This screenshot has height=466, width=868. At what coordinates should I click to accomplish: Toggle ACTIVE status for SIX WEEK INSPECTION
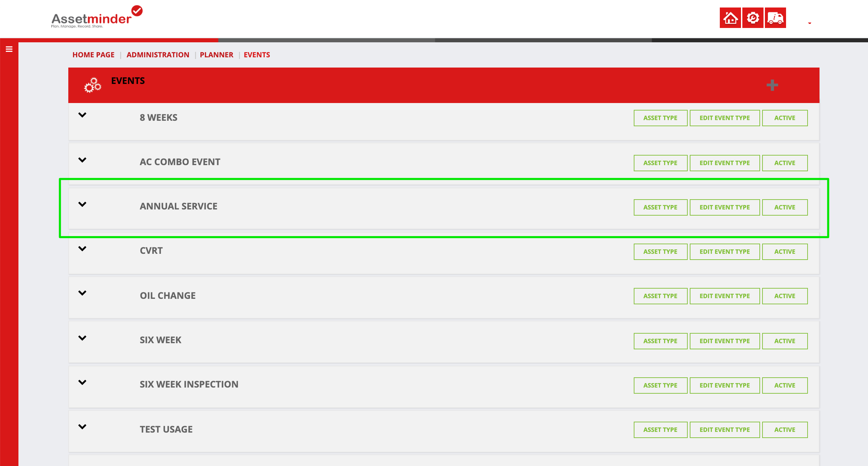point(785,385)
